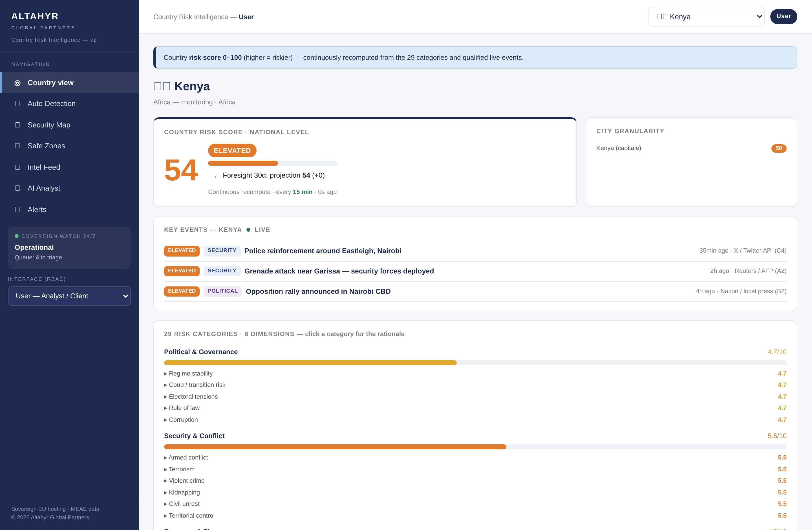Image resolution: width=812 pixels, height=530 pixels.
Task: Expand the Regime stability category
Action: 475,374
